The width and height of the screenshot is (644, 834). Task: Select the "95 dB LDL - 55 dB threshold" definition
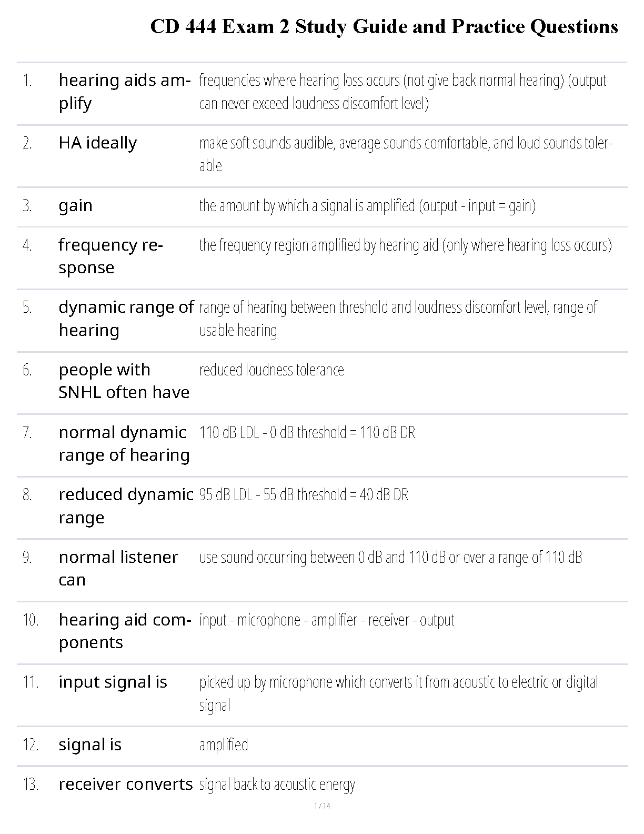point(304,494)
